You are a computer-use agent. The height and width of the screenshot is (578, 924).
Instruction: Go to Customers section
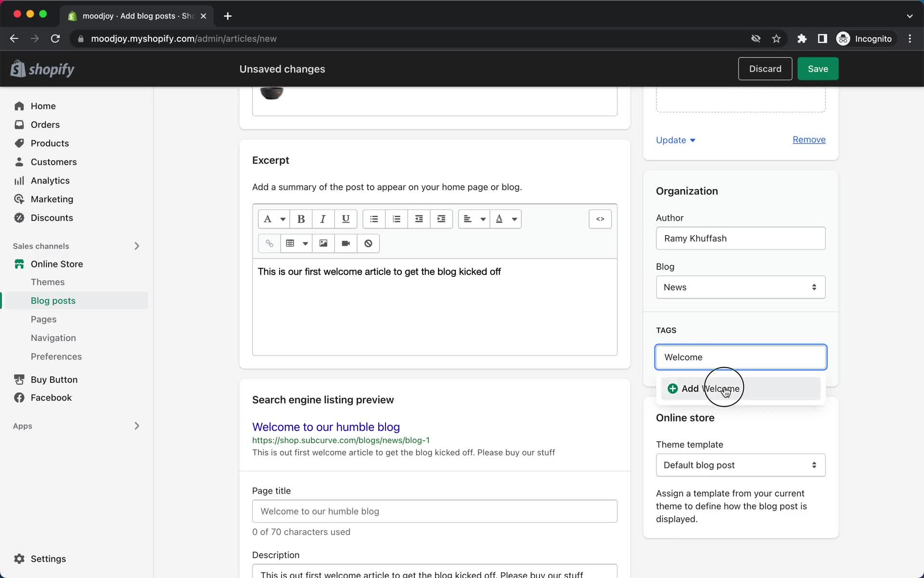(53, 162)
